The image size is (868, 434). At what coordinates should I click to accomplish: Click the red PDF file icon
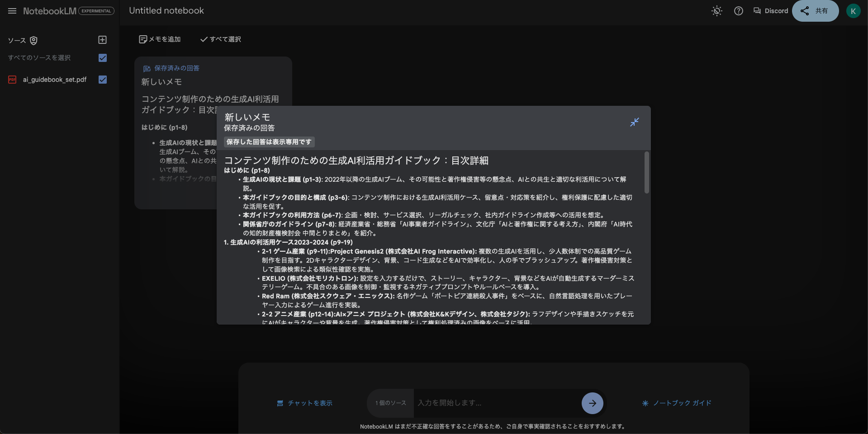point(12,80)
